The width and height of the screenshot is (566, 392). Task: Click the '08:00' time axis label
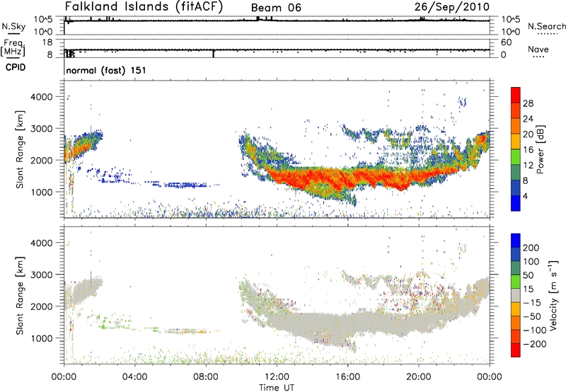coord(206,377)
